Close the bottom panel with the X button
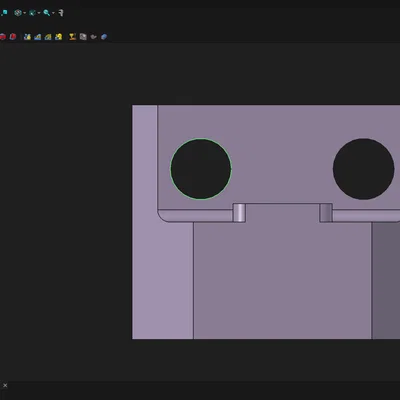 (x=5, y=385)
